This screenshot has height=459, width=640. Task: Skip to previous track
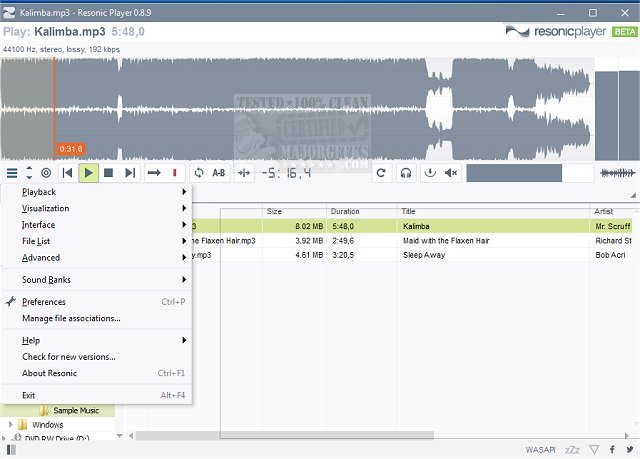click(x=67, y=173)
